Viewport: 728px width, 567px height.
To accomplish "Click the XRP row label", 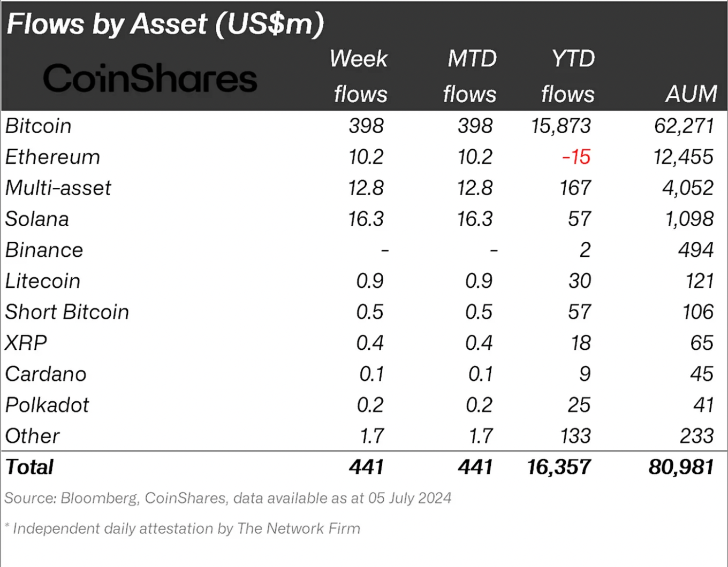I will (x=26, y=343).
